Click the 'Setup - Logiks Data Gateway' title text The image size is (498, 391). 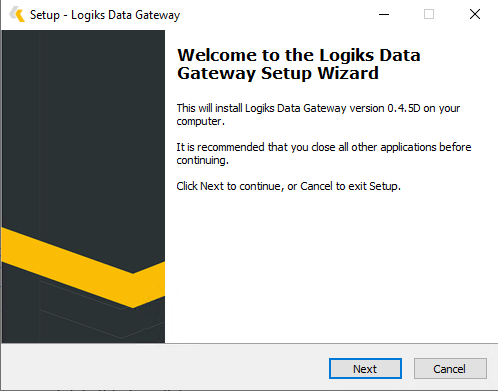(x=105, y=15)
